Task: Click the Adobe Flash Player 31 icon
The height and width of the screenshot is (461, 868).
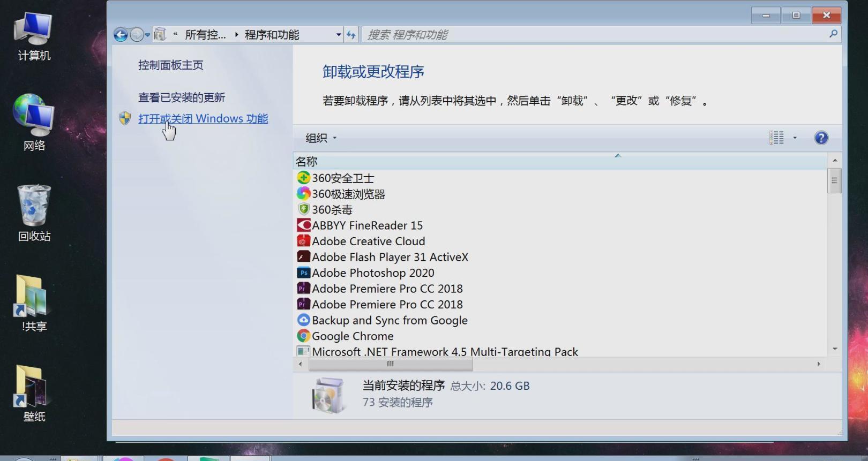Action: point(303,256)
